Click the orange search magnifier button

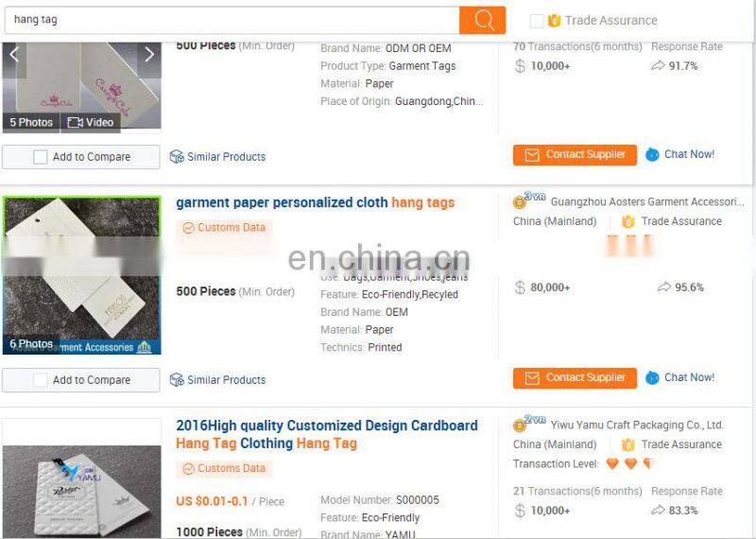point(482,20)
